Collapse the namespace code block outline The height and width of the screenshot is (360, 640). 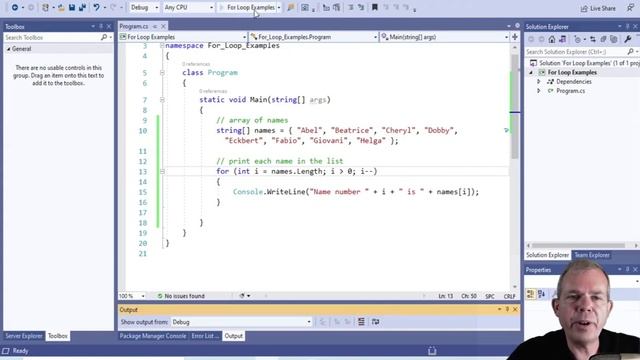click(x=162, y=46)
